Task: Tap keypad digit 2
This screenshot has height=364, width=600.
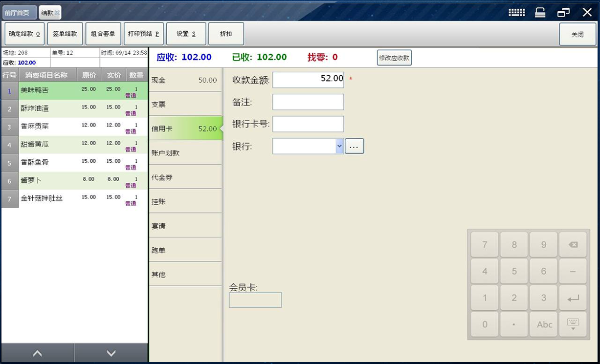Action: click(x=514, y=298)
